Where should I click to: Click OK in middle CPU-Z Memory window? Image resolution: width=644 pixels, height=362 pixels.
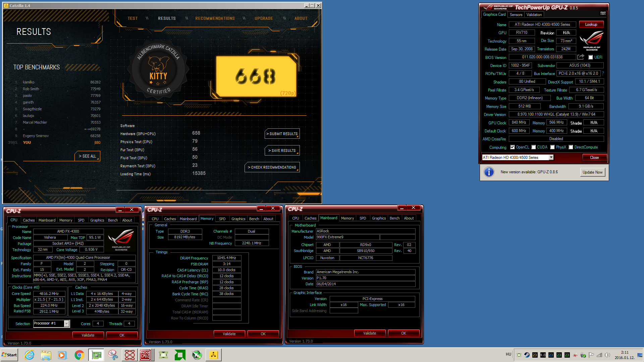click(263, 334)
